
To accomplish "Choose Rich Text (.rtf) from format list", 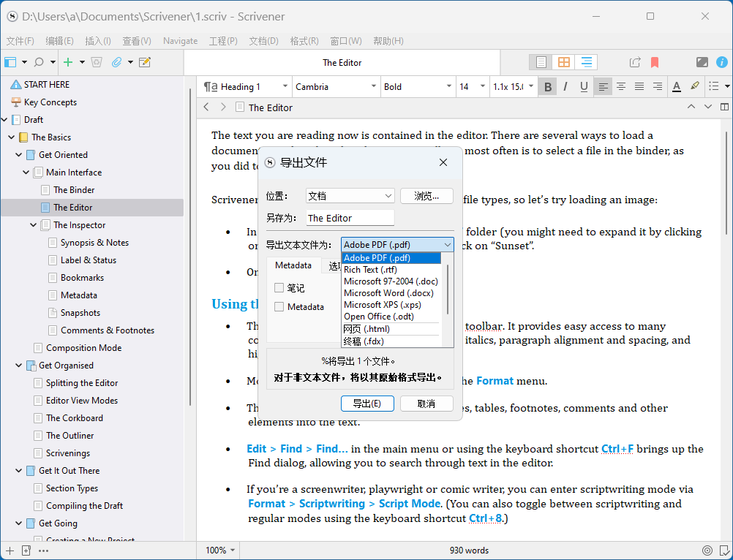I will (391, 270).
